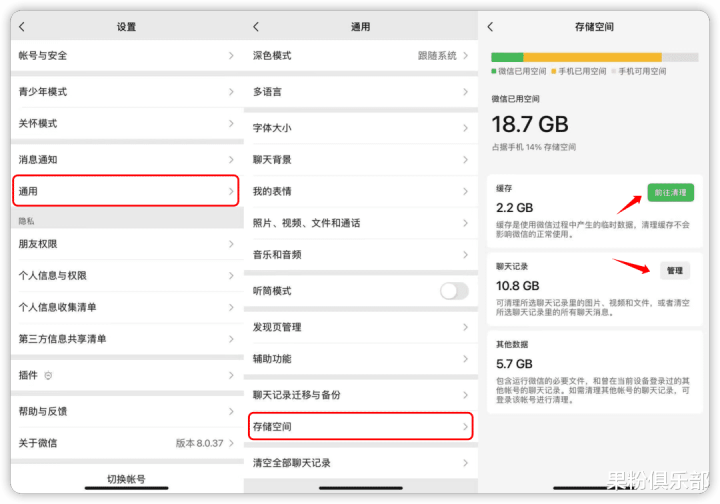The image size is (720, 504).
Task: Open 朋友权限 privacy settings
Action: click(x=127, y=244)
